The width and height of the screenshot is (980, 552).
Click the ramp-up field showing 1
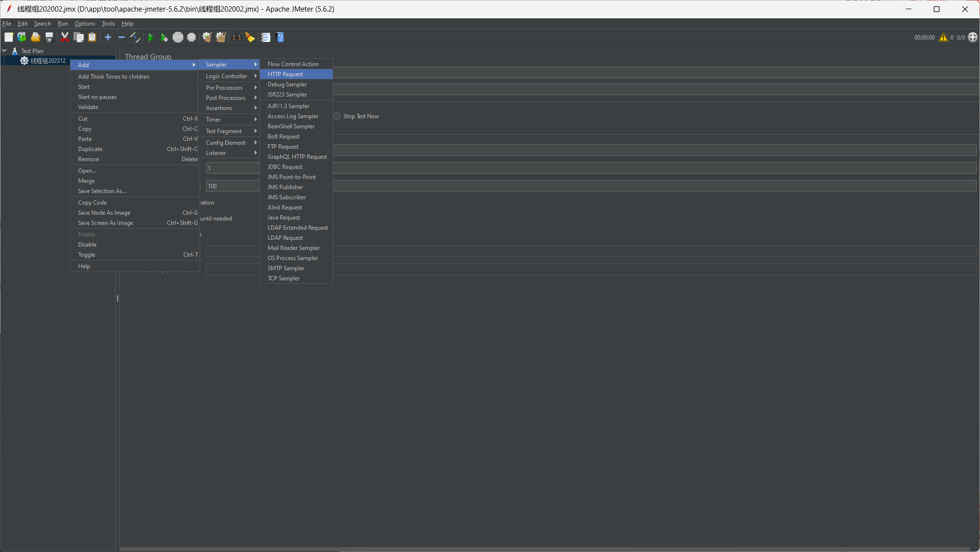pyautogui.click(x=591, y=168)
